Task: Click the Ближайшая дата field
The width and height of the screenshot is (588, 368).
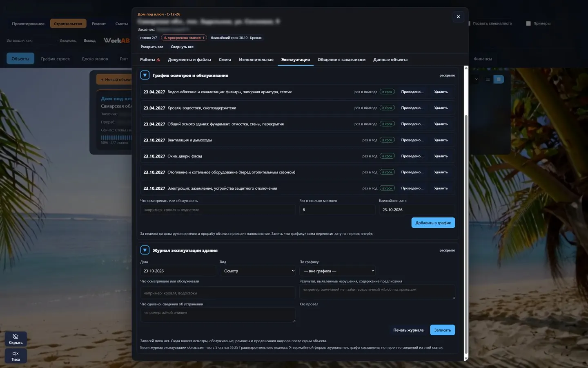Action: (417, 210)
